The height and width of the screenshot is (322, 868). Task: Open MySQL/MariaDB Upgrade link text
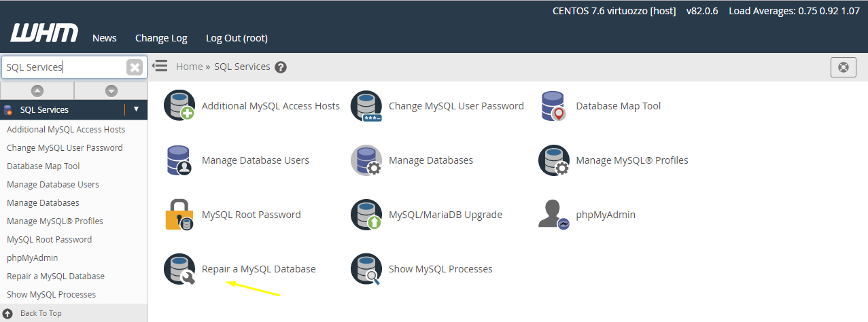coord(445,215)
